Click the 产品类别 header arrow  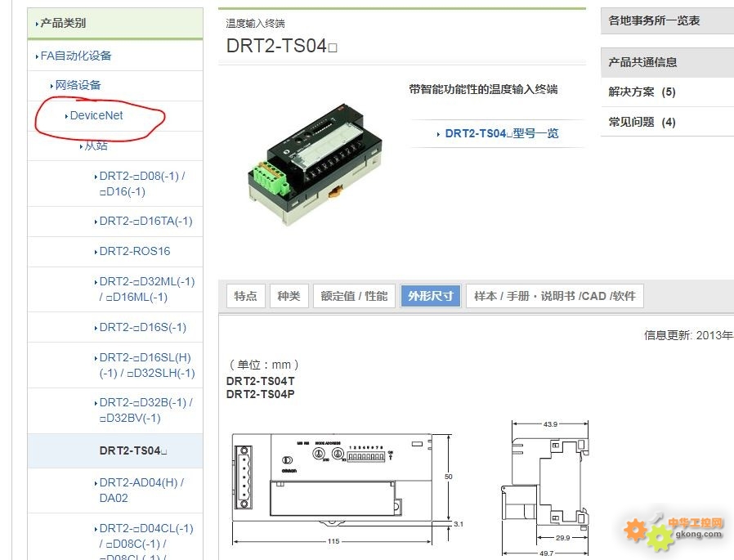37,24
